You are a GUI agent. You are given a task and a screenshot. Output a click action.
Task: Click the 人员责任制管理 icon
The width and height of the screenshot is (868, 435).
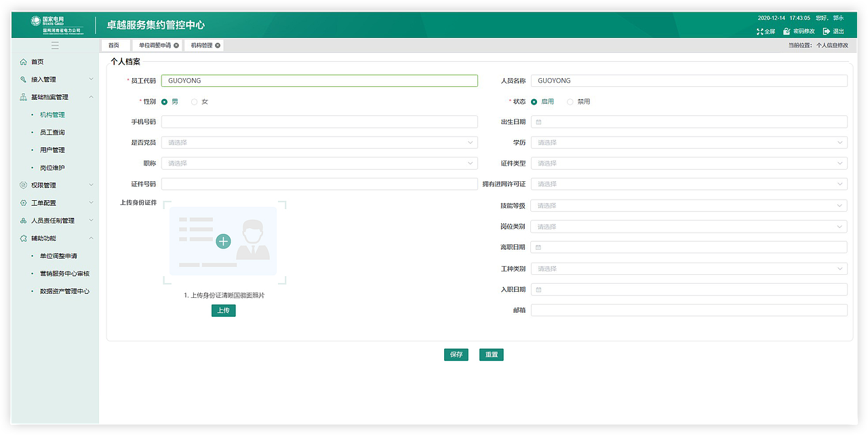(x=24, y=221)
